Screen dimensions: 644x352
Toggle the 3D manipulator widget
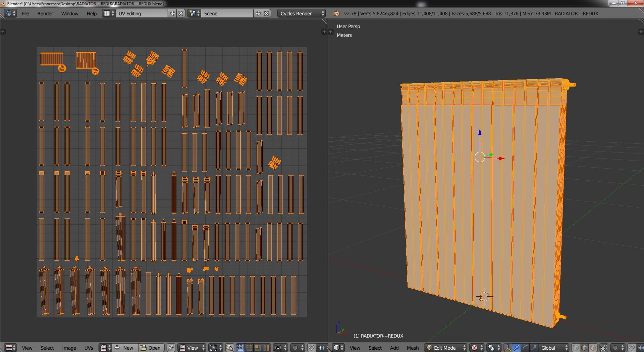click(x=507, y=348)
